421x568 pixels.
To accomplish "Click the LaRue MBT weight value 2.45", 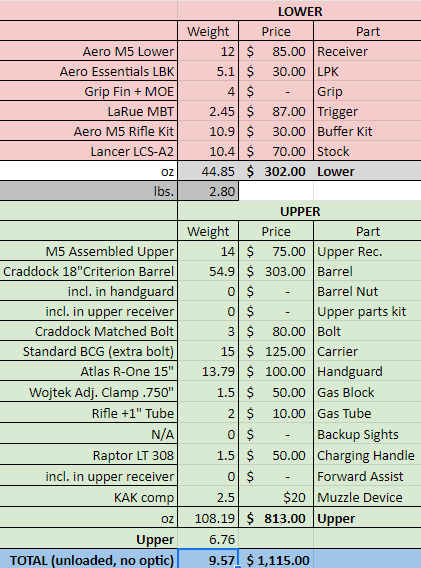I will 208,111.
